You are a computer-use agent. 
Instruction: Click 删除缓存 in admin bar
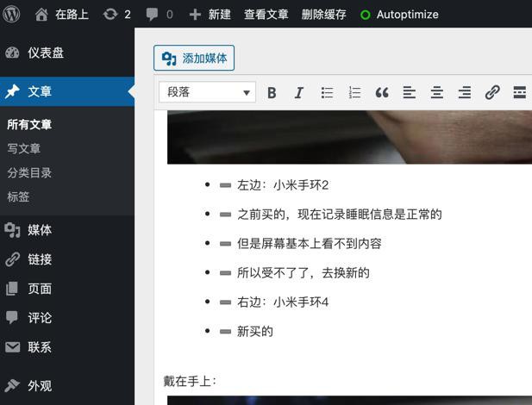(x=324, y=15)
